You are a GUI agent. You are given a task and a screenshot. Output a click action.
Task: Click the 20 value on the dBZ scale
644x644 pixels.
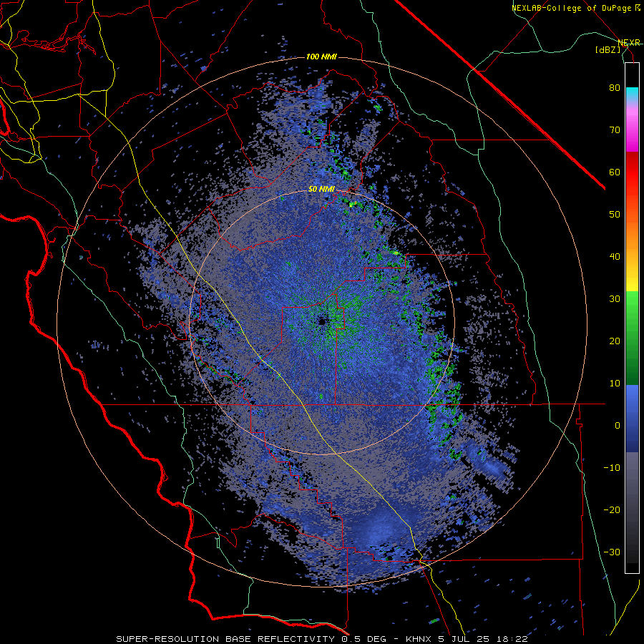coord(615,341)
